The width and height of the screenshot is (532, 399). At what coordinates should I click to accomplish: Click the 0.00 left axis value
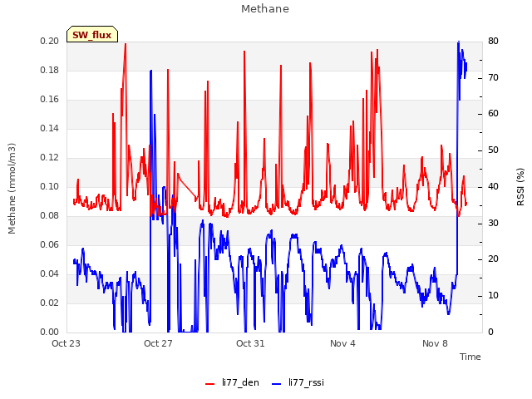coord(50,332)
